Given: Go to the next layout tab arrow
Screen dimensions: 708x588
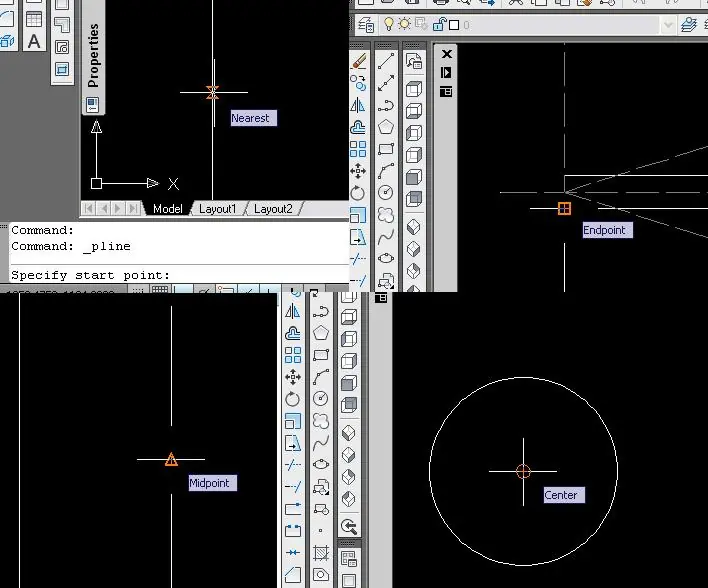Looking at the screenshot, I should tap(118, 209).
